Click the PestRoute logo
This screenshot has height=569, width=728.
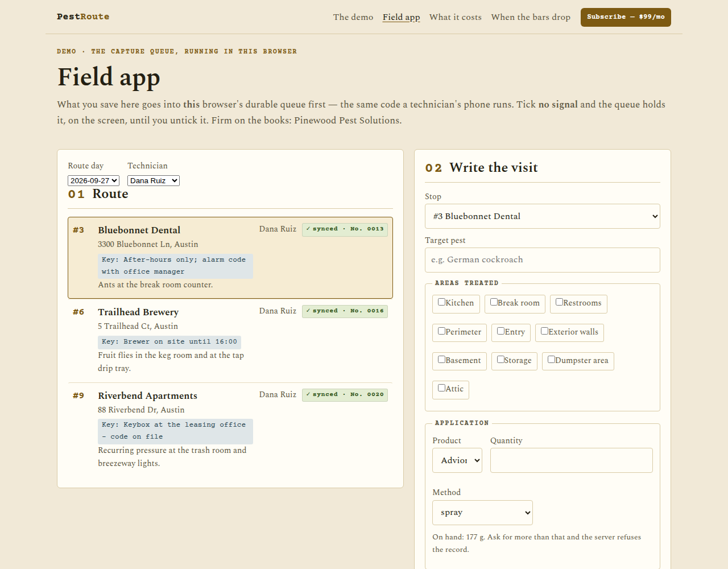point(83,17)
